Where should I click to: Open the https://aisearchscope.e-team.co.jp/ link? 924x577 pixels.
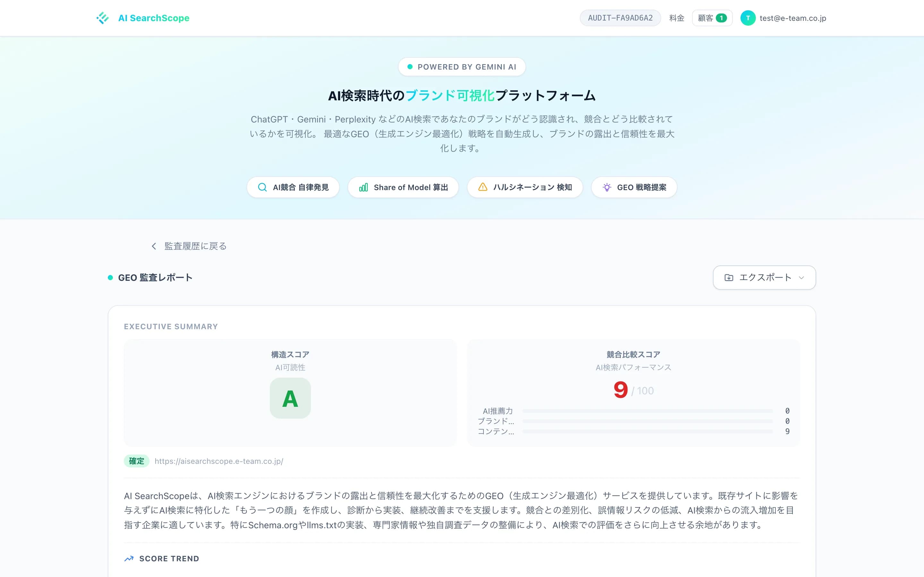218,461
